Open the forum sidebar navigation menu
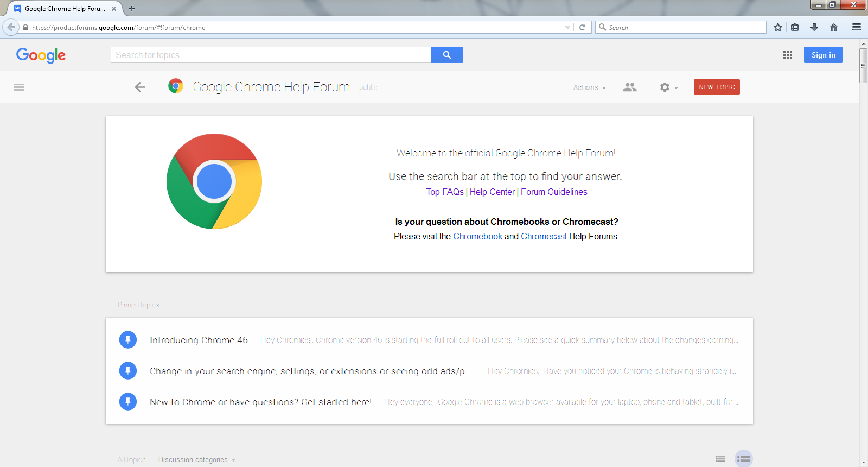 18,87
